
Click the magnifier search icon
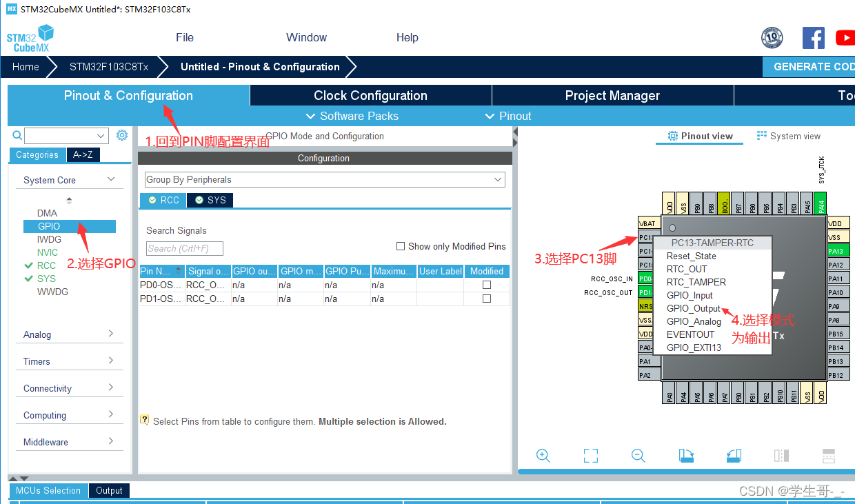click(17, 136)
